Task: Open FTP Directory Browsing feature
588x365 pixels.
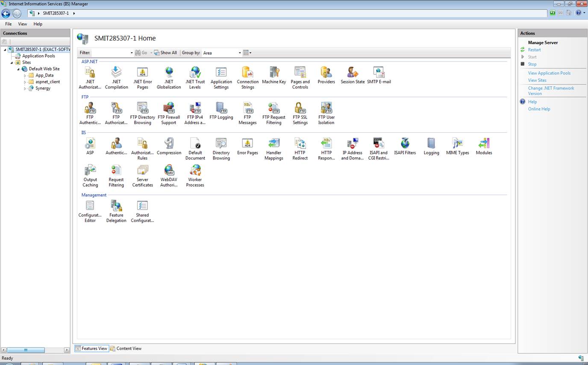Action: 142,113
